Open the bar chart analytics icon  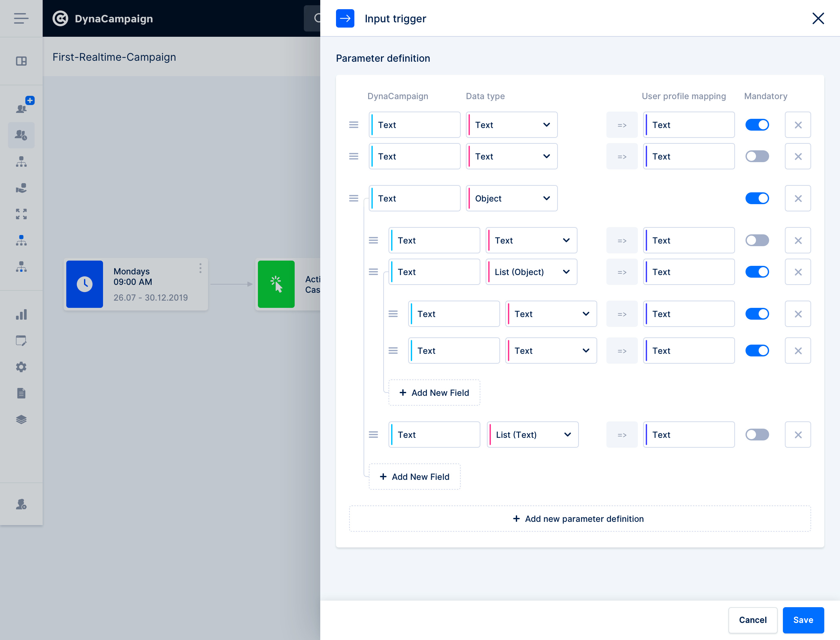(21, 315)
